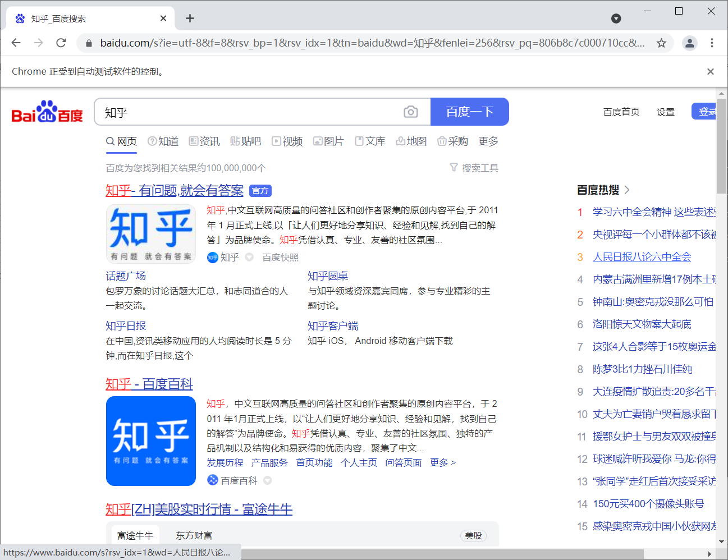Viewport: 728px width, 560px height.
Task: Click the small 知乎 source icon
Action: tap(213, 258)
